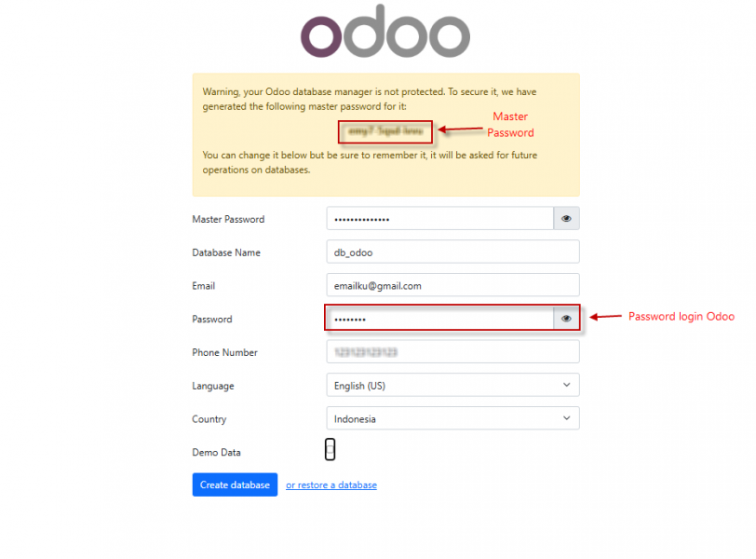Click the Country label text
This screenshot has height=559, width=756.
[x=209, y=419]
